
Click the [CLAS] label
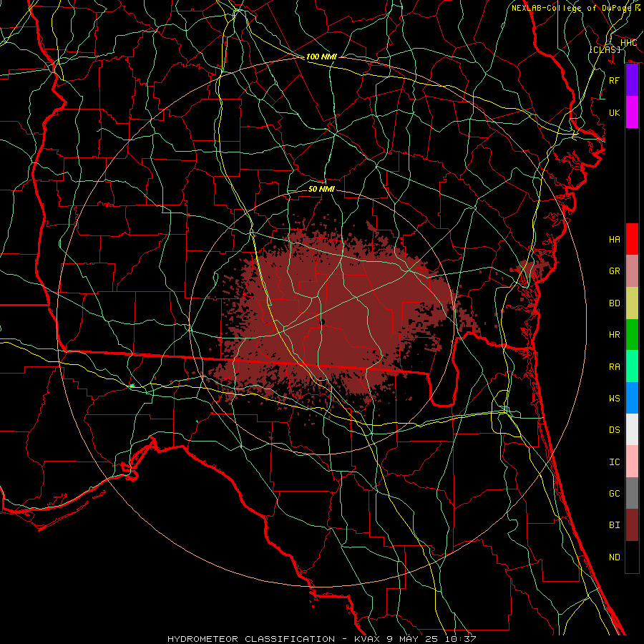(x=605, y=49)
